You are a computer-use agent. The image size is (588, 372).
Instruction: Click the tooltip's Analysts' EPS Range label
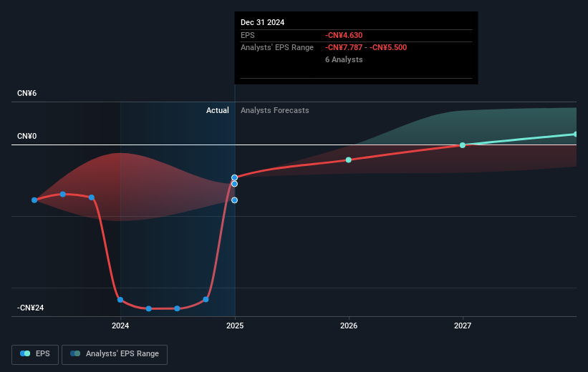point(277,48)
